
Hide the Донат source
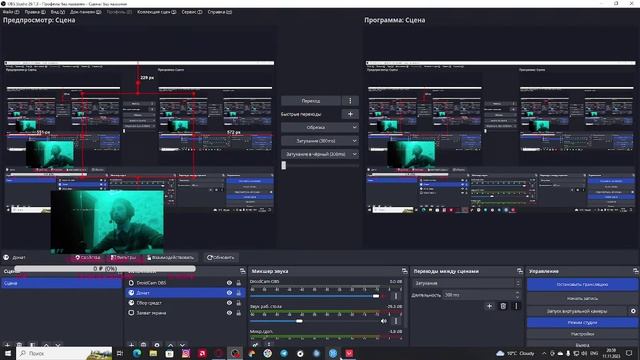click(x=229, y=293)
